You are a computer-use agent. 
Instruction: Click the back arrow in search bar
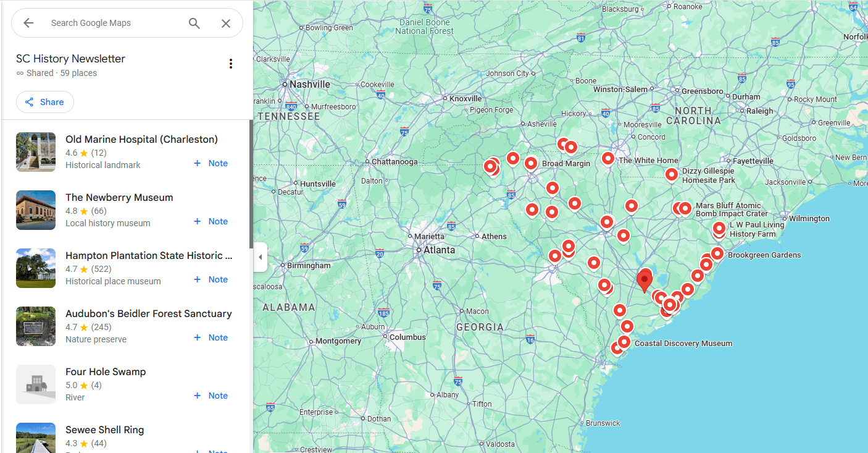(x=28, y=23)
